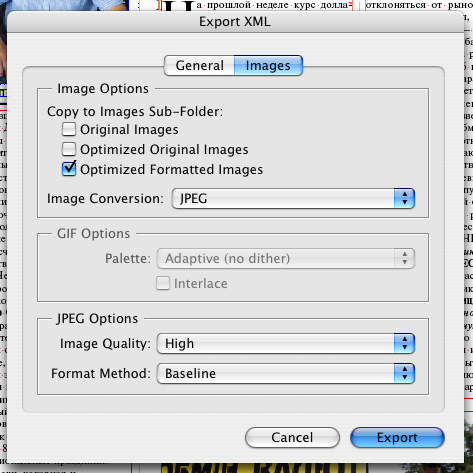Image resolution: width=473 pixels, height=473 pixels.
Task: Click the Export button
Action: (397, 437)
